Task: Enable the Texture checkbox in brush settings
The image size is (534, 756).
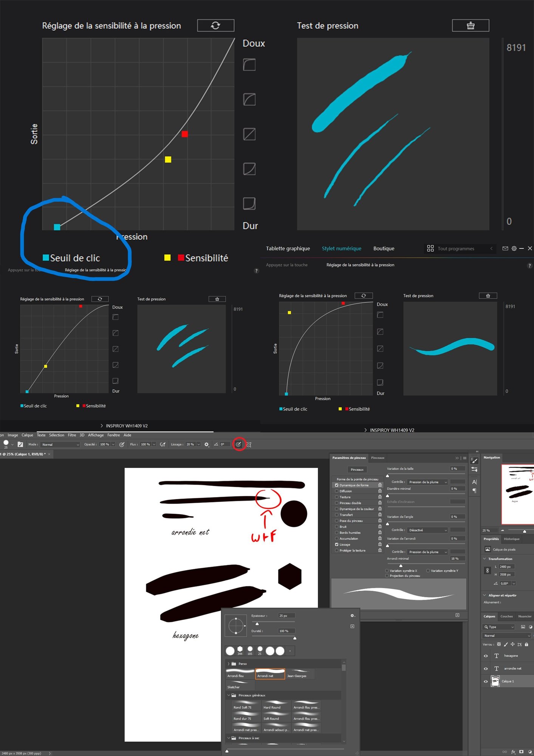Action: point(337,497)
